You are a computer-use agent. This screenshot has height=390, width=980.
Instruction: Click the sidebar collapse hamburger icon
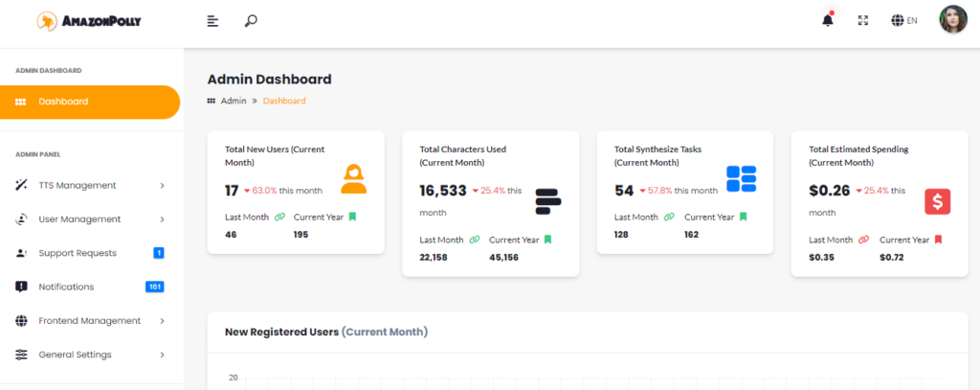[213, 21]
